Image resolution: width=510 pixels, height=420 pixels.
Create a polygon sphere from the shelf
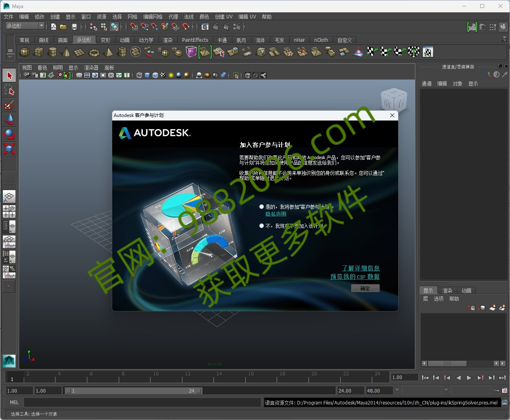[25, 52]
